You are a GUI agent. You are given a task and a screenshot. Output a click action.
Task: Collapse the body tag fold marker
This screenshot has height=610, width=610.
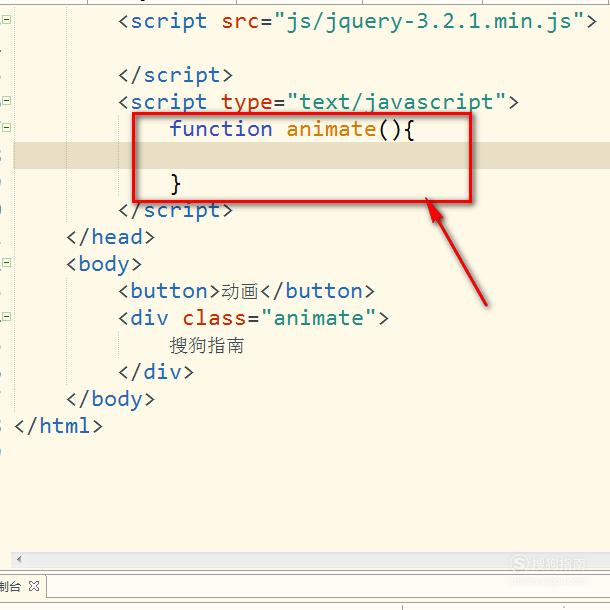click(7, 263)
